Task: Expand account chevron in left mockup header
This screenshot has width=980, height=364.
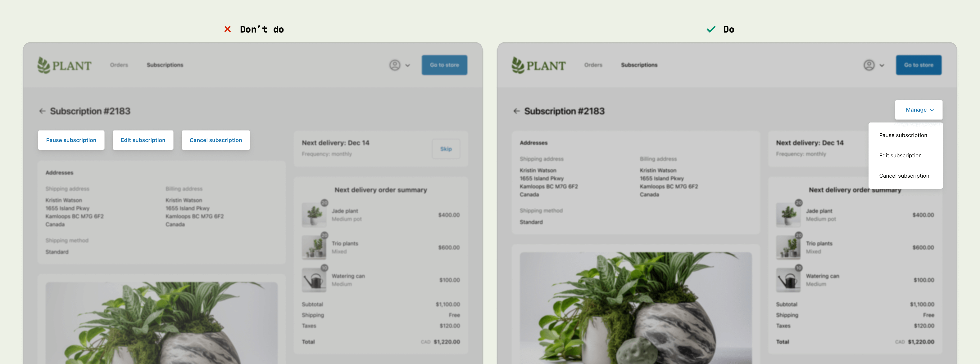Action: tap(408, 65)
